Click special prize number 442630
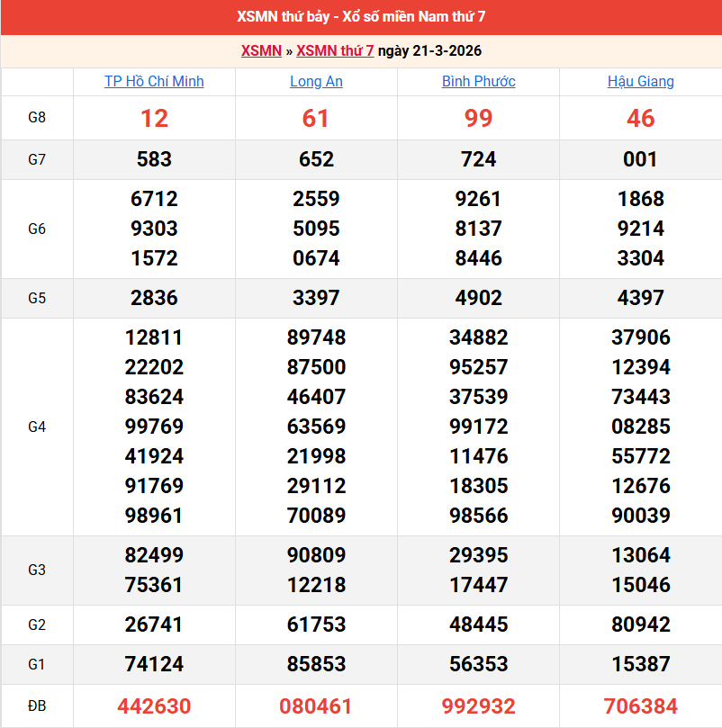Image resolution: width=722 pixels, height=728 pixels. click(x=154, y=706)
